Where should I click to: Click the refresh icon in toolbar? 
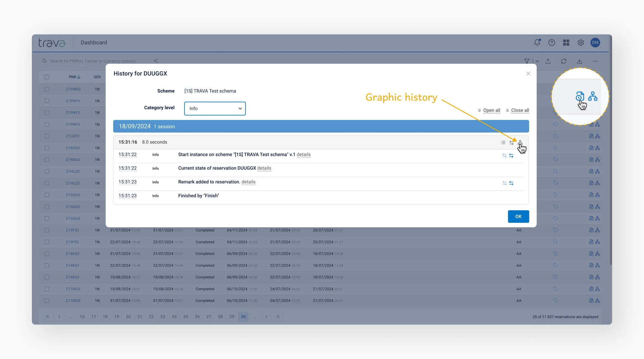pyautogui.click(x=563, y=61)
